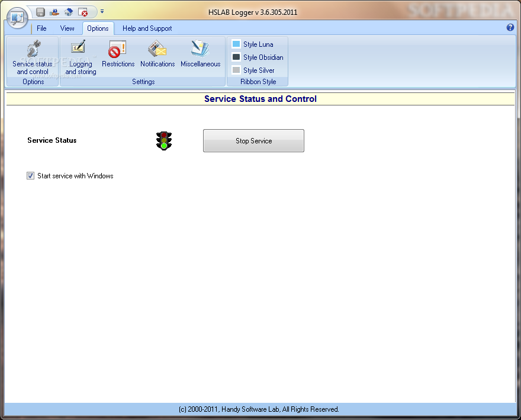Viewport: 521px width, 420px height.
Task: Apply Style Luna ribbon theme
Action: 253,44
